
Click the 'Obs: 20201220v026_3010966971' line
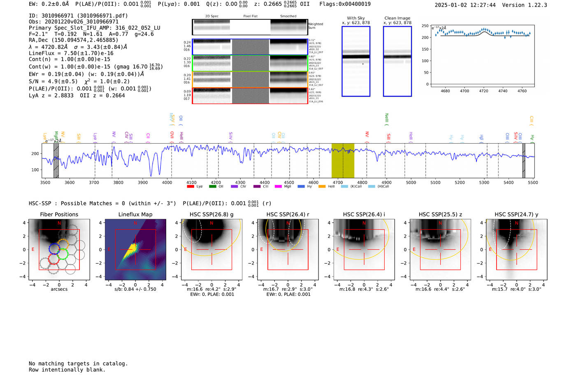coord(74,21)
